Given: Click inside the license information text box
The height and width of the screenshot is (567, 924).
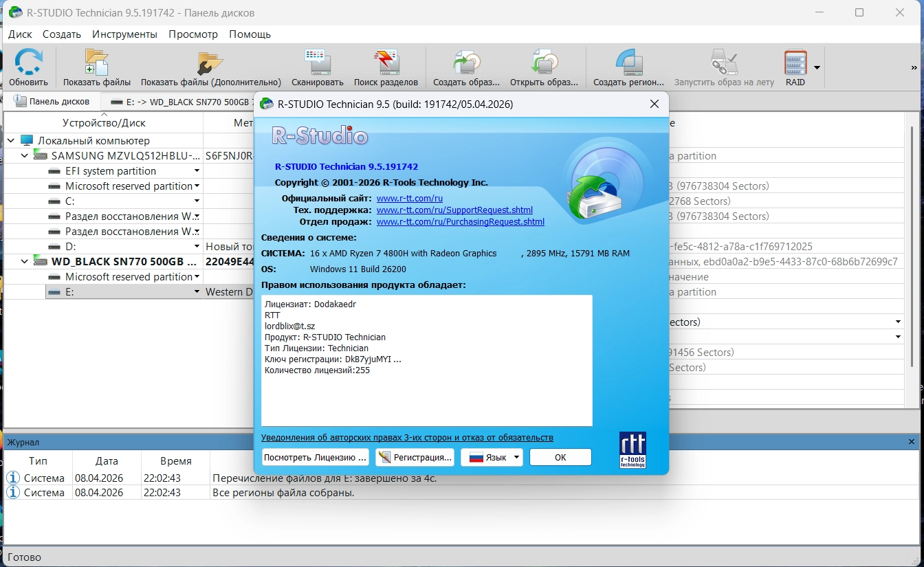Looking at the screenshot, I should 427,361.
